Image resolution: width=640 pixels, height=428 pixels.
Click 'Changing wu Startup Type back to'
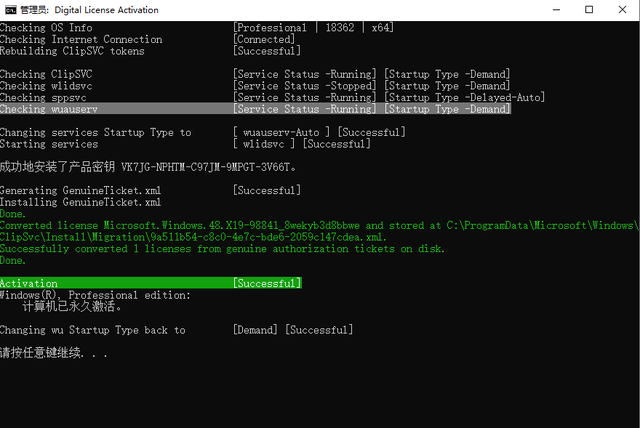93,330
